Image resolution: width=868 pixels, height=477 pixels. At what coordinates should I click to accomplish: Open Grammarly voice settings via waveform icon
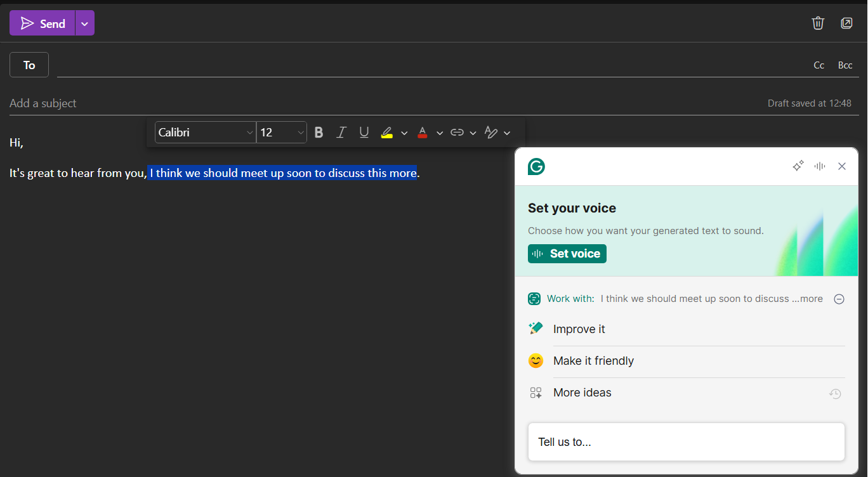point(819,166)
